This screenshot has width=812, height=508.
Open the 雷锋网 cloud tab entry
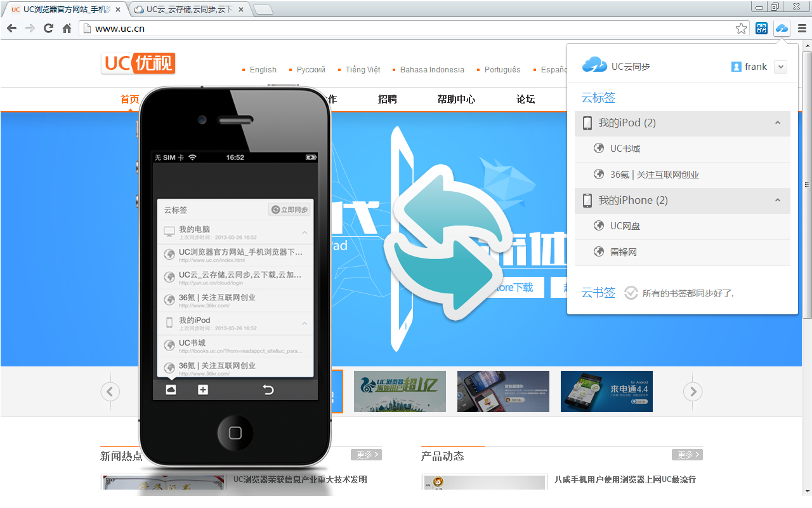click(x=683, y=252)
